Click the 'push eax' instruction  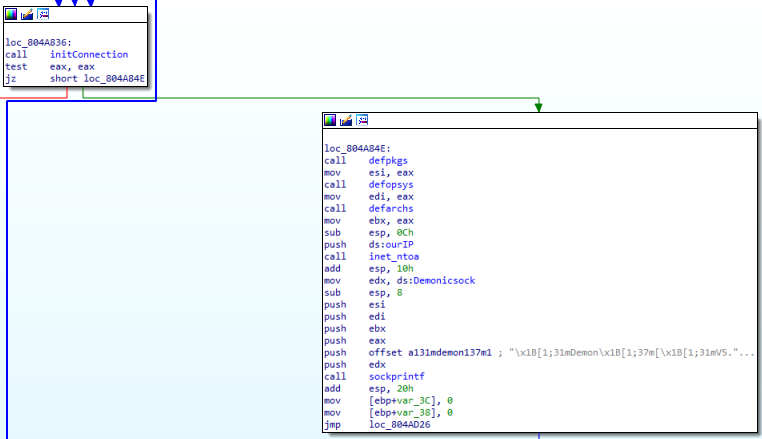355,340
